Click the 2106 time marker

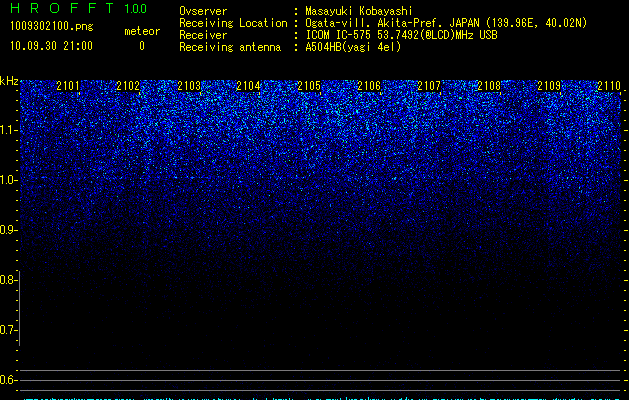click(369, 85)
